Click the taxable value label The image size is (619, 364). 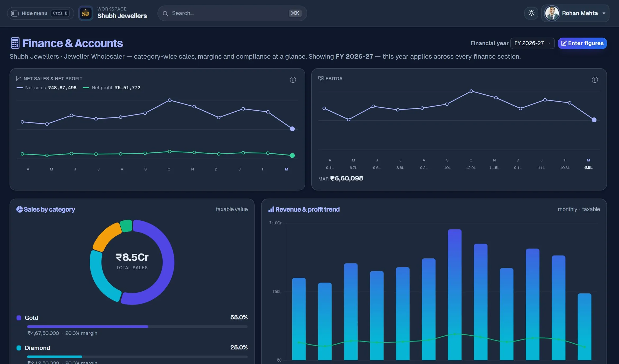pos(232,209)
